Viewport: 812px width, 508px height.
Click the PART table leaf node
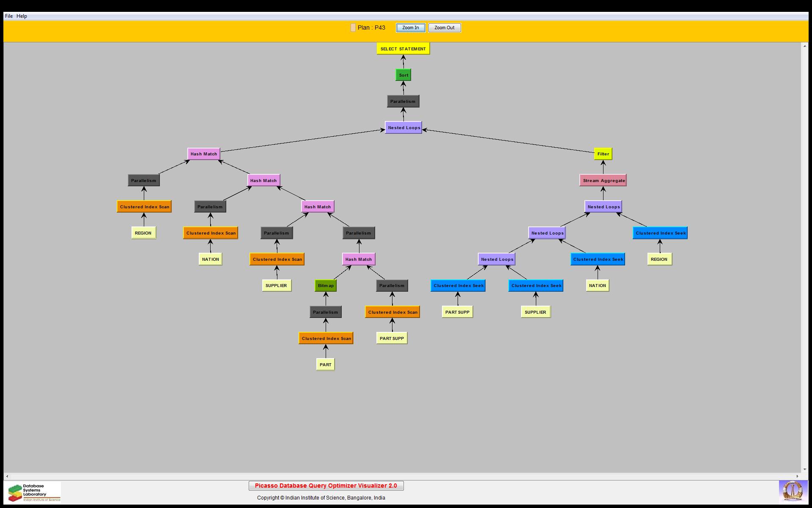click(x=325, y=364)
